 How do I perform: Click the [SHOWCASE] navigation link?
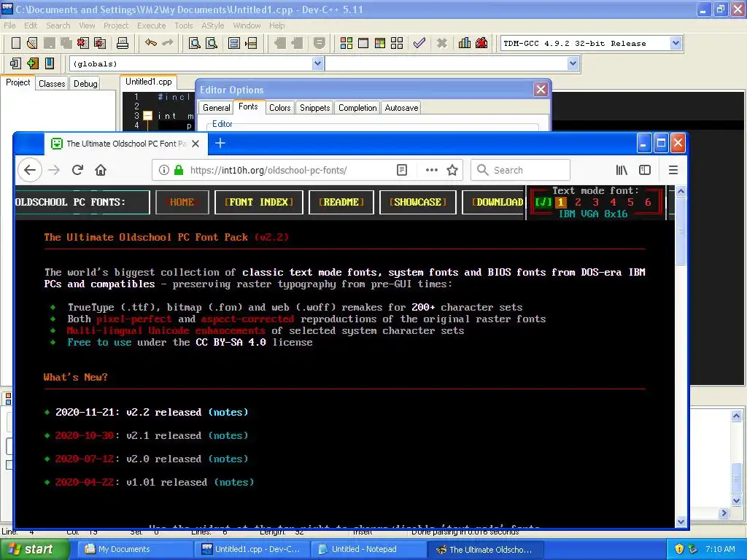(418, 203)
